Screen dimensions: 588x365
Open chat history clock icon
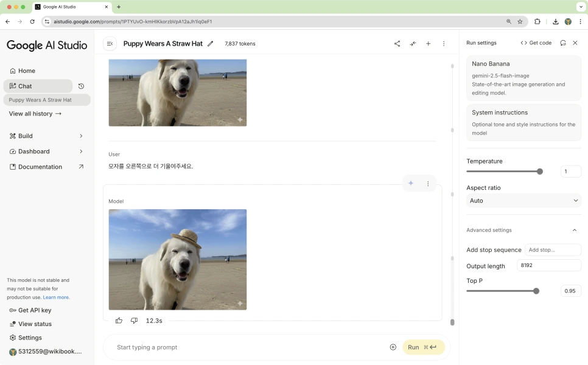(x=81, y=86)
